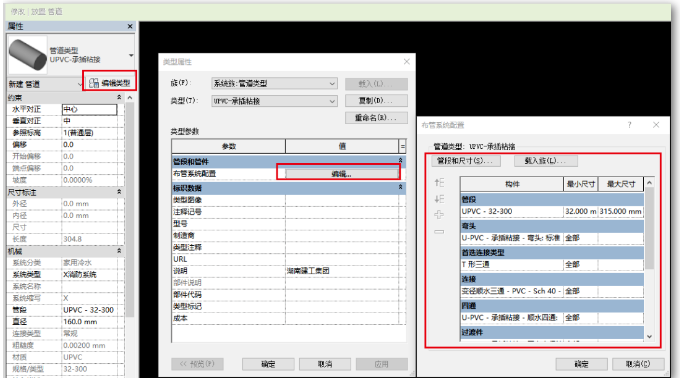Click the 参数 column header
This screenshot has height=378, width=684.
(229, 146)
